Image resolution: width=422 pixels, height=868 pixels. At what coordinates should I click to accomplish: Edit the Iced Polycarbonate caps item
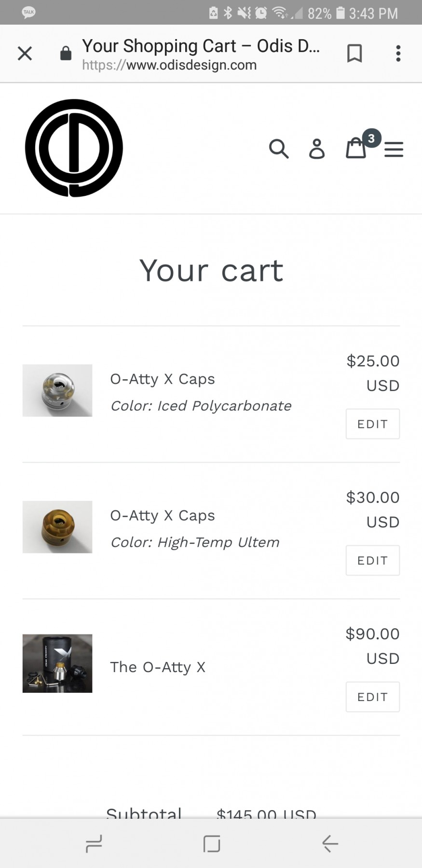372,424
